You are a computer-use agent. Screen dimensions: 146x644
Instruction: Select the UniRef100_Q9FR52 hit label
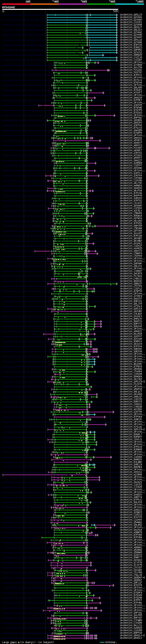[x=131, y=50]
